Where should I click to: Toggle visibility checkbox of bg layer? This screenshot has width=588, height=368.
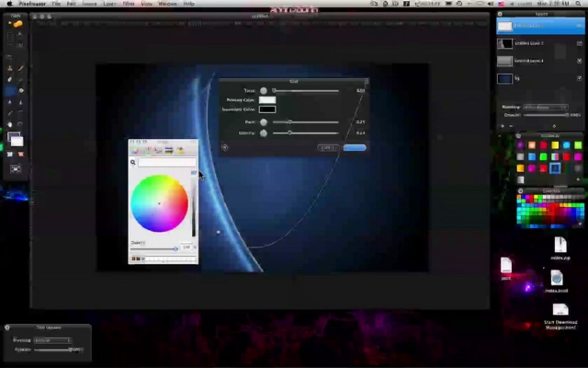(579, 78)
